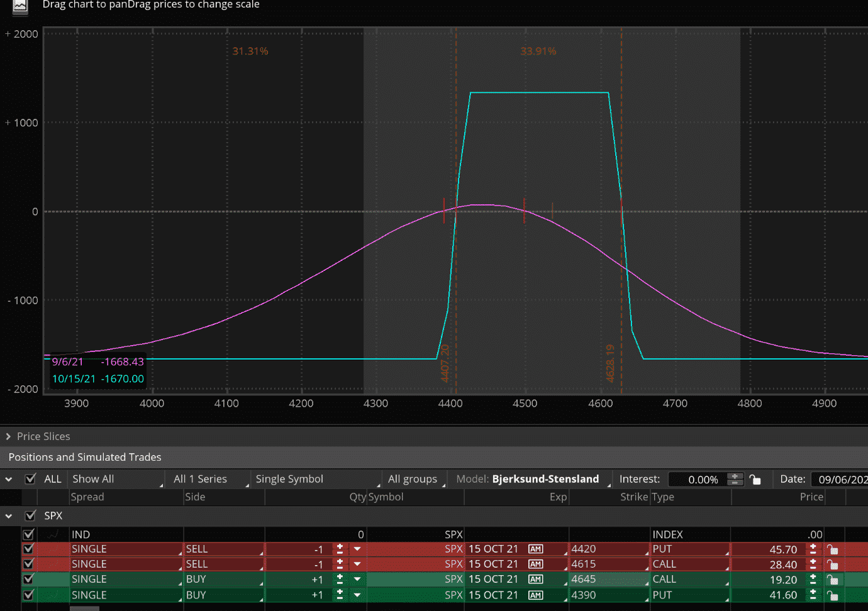
Task: Collapse the SPX position group
Action: pyautogui.click(x=8, y=515)
